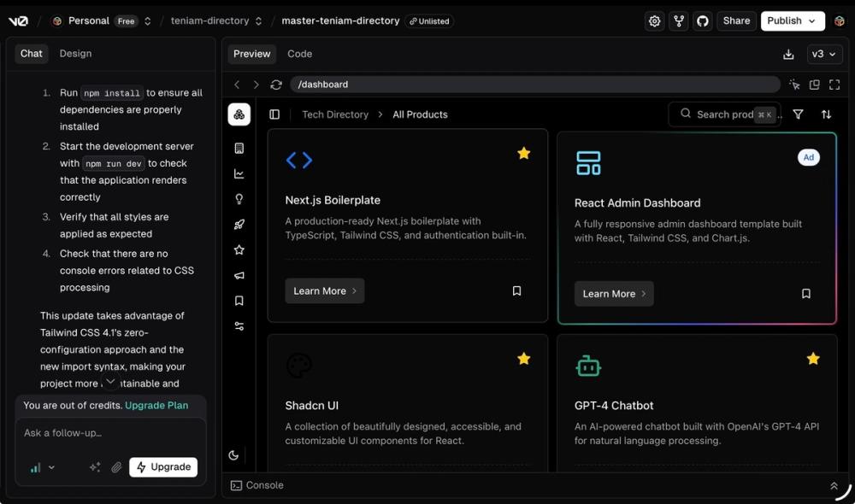Click Learn More on Next.js Boilerplate
855x504 pixels.
tap(324, 291)
